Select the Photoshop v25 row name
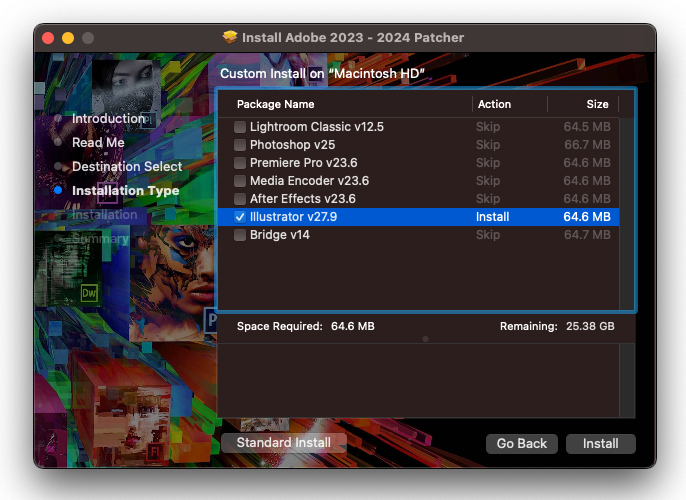The image size is (686, 500). tap(292, 145)
